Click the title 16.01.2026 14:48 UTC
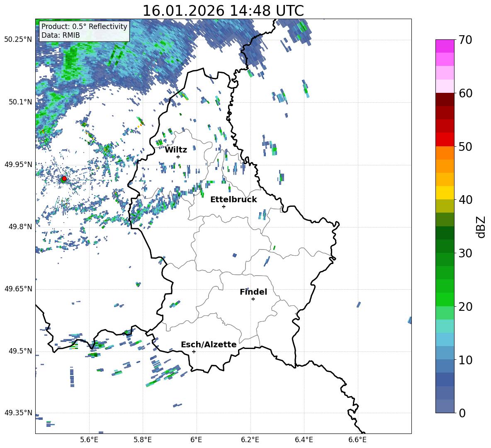This screenshot has height=448, width=491. coord(223,11)
